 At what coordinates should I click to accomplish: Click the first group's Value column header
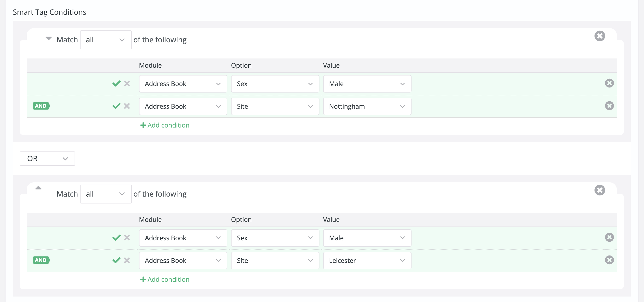pyautogui.click(x=331, y=66)
